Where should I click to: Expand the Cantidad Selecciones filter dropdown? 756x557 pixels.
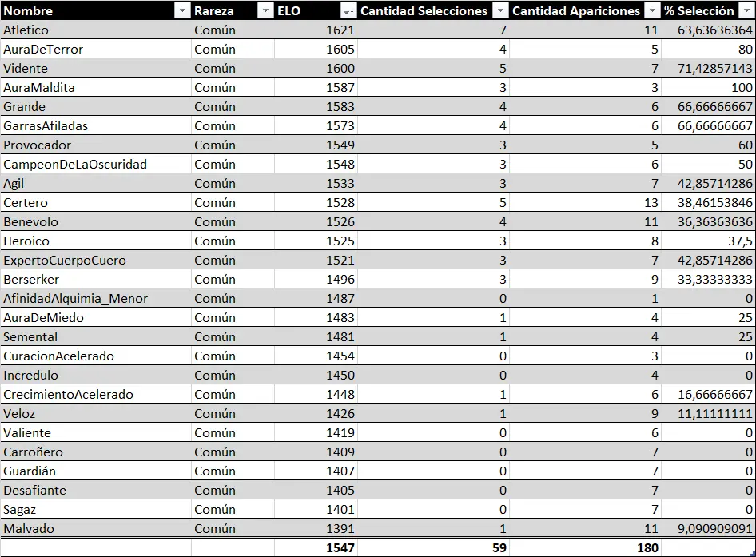(x=500, y=10)
